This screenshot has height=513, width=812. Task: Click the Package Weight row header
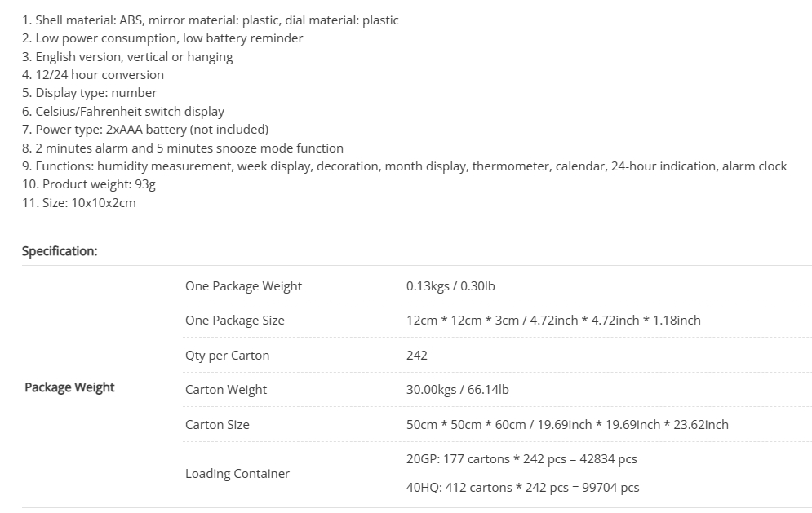pos(69,387)
